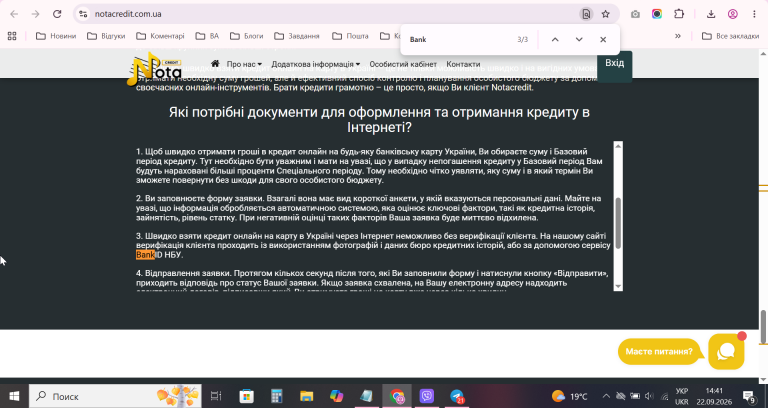Viewport: 768px width, 408px height.
Task: Open Microsoft Store from taskbar
Action: (x=246, y=396)
